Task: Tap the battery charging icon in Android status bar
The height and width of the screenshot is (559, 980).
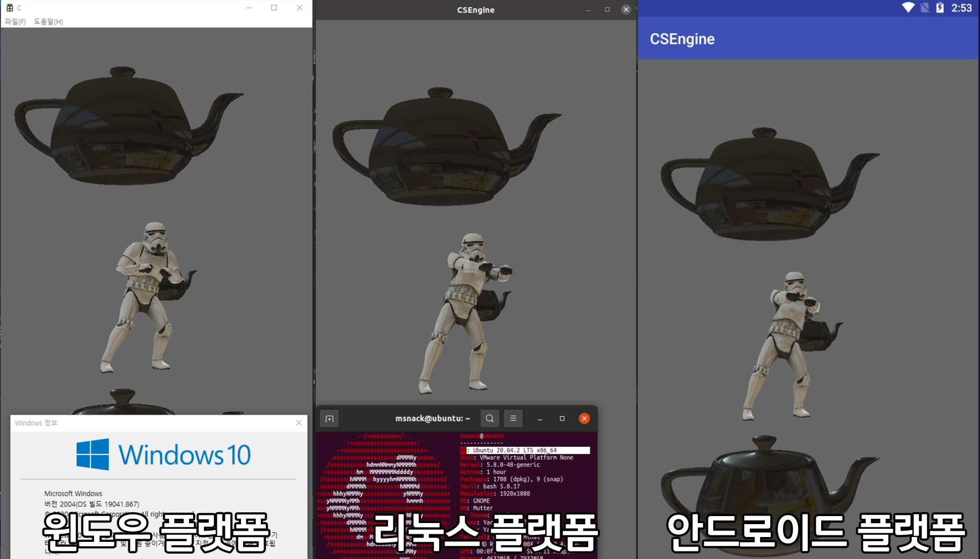Action: tap(940, 8)
